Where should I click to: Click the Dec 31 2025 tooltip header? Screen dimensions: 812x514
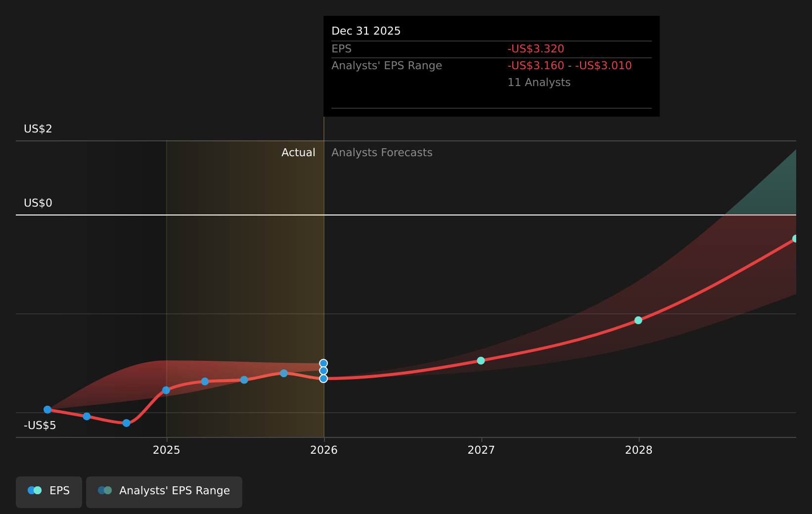tap(366, 31)
